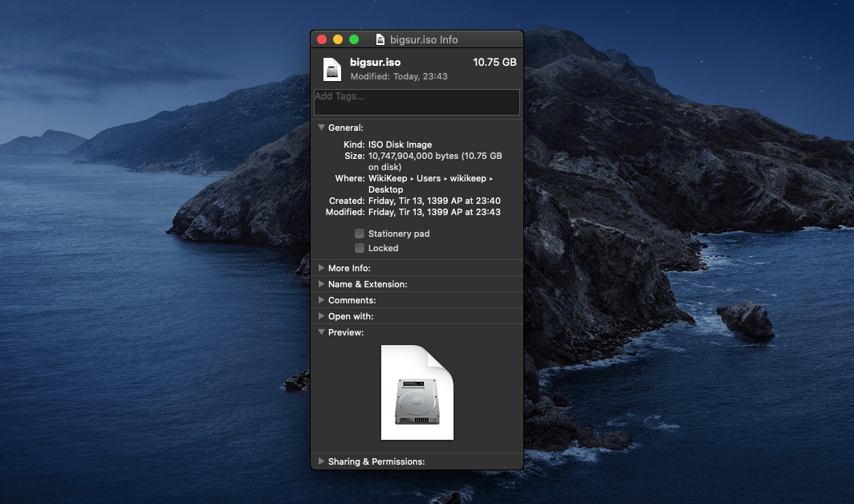Enable the Stationery pad checkbox
This screenshot has width=854, height=504.
point(360,234)
